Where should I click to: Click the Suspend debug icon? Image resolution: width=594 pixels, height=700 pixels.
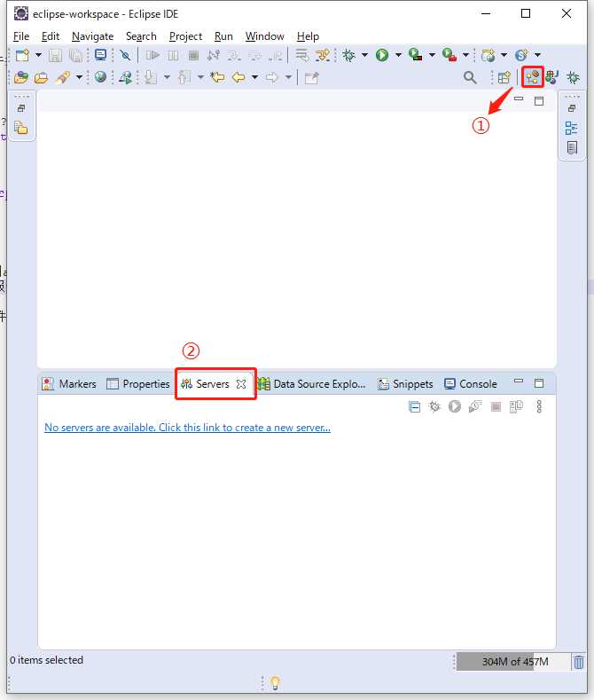click(x=173, y=55)
